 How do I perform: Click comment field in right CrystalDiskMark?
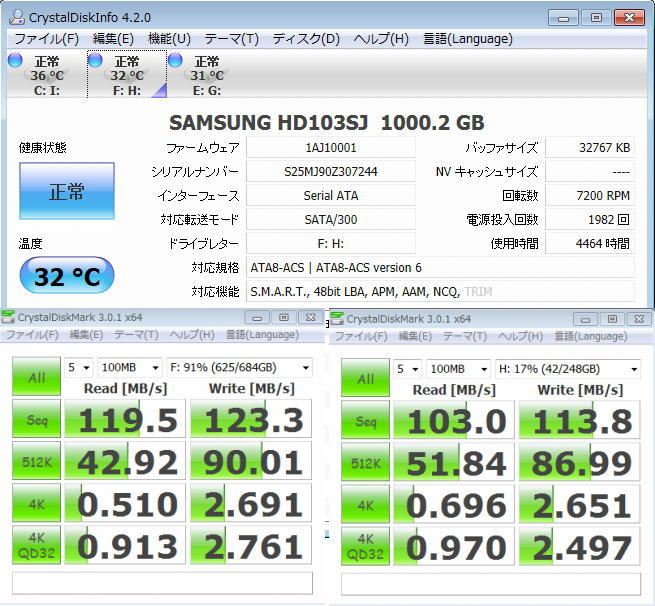coord(491,584)
